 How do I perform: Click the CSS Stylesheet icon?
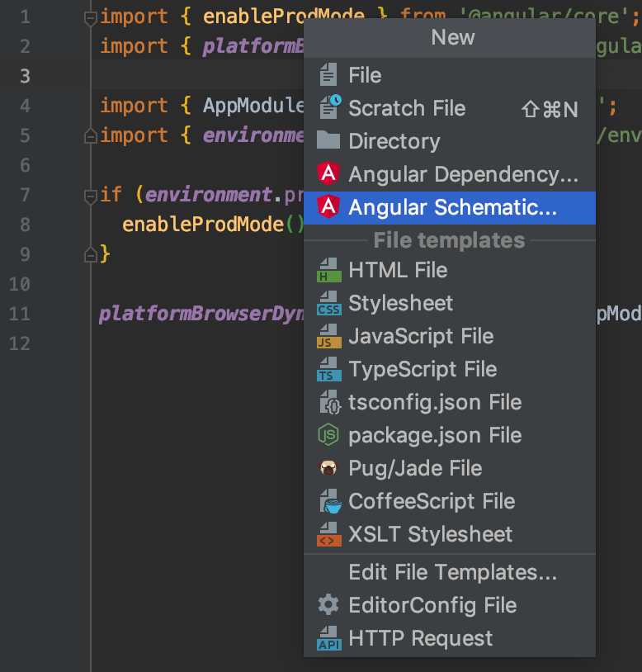[x=329, y=303]
